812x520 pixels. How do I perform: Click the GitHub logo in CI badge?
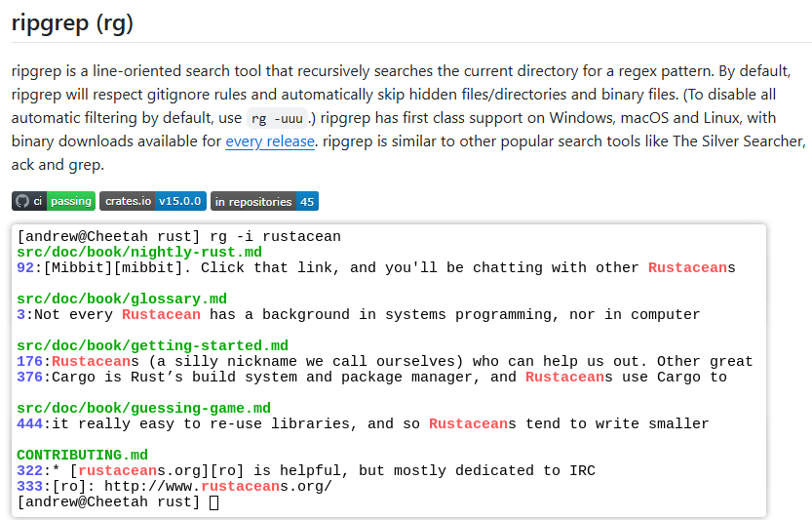22,201
